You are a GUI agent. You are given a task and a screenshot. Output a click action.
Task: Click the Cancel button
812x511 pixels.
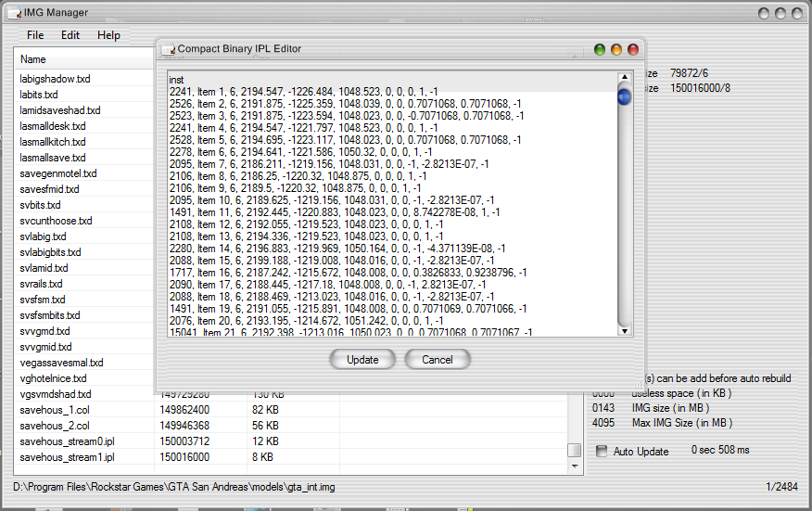point(437,360)
